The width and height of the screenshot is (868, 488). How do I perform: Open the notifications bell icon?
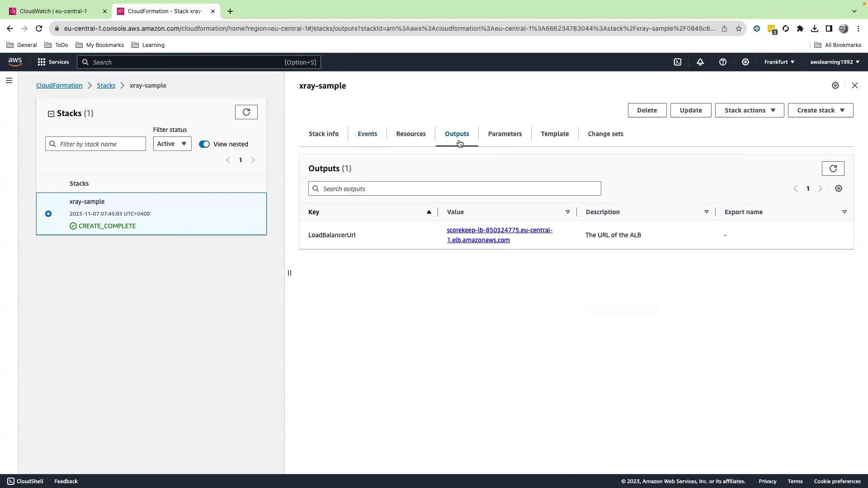pyautogui.click(x=700, y=62)
